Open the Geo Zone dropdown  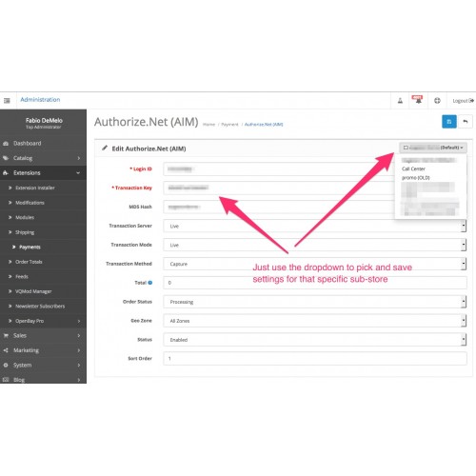coord(315,321)
